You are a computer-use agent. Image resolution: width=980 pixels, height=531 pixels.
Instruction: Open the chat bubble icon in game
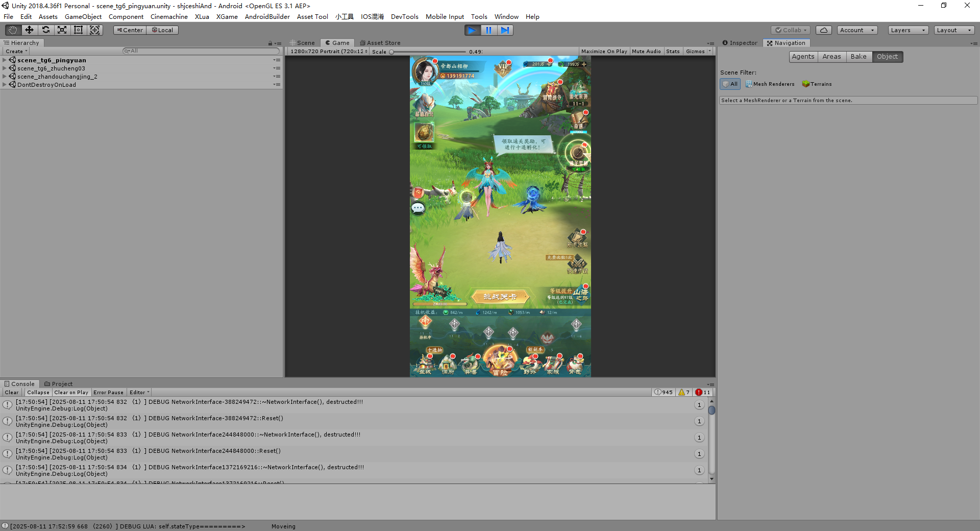click(x=418, y=208)
